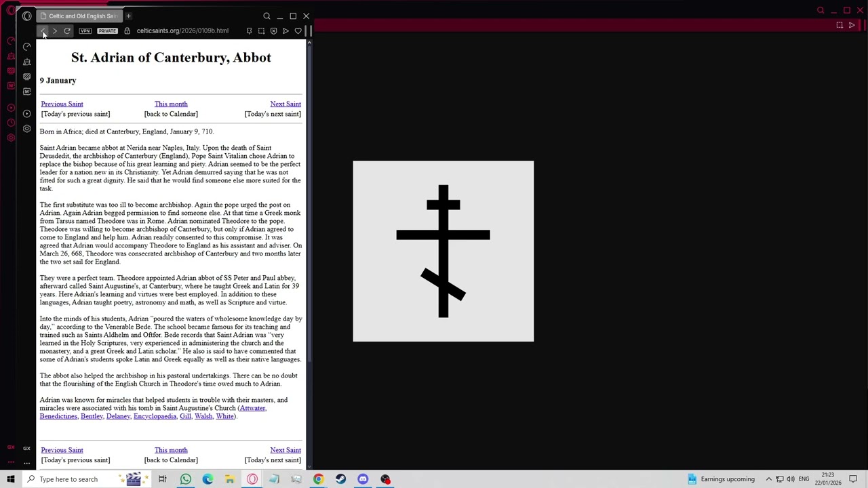Screen dimensions: 868x488
Task: Switch the ENG input language
Action: [x=804, y=479]
